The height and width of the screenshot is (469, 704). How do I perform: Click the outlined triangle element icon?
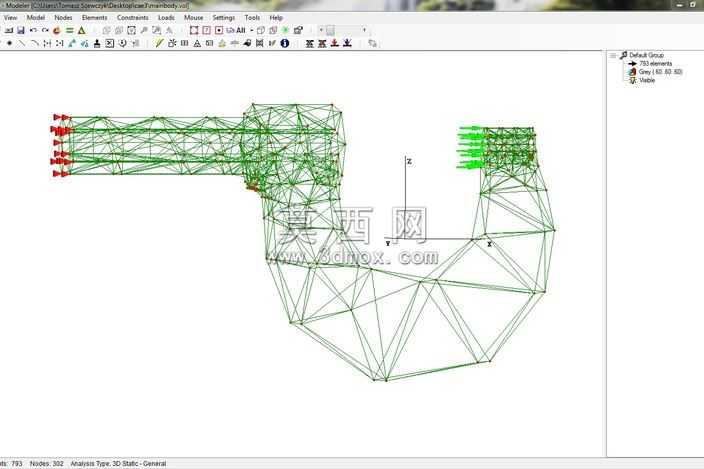[x=197, y=44]
